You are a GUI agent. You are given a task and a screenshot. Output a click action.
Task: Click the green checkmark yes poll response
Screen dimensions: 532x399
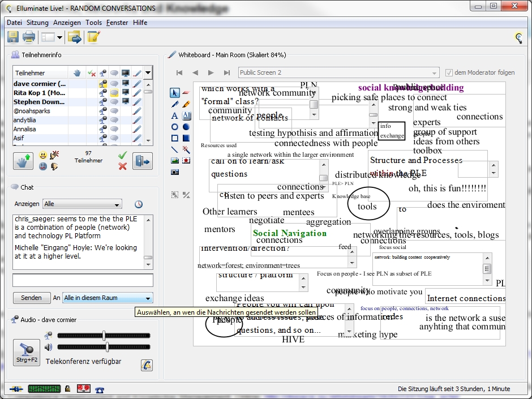coord(122,155)
